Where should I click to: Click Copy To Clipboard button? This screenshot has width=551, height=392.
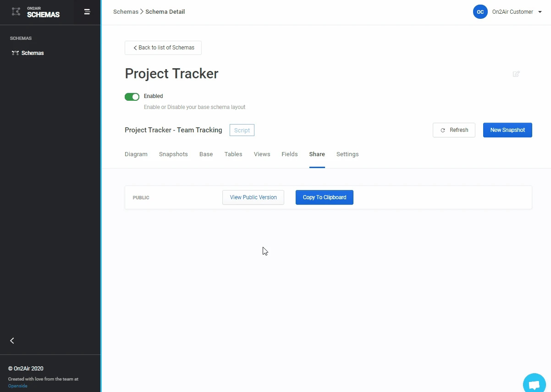pyautogui.click(x=324, y=197)
